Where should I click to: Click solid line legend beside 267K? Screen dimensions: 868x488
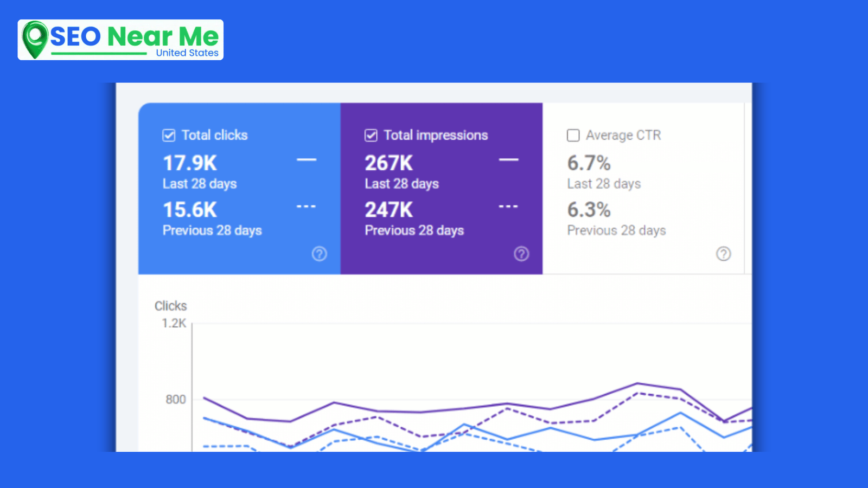tap(508, 160)
